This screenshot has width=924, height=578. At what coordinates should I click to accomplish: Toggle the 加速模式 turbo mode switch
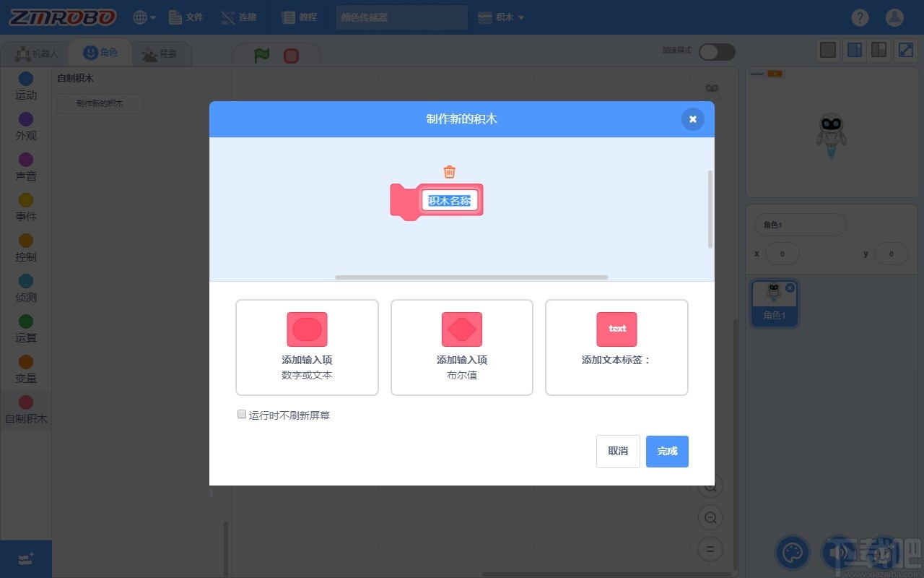[x=717, y=51]
